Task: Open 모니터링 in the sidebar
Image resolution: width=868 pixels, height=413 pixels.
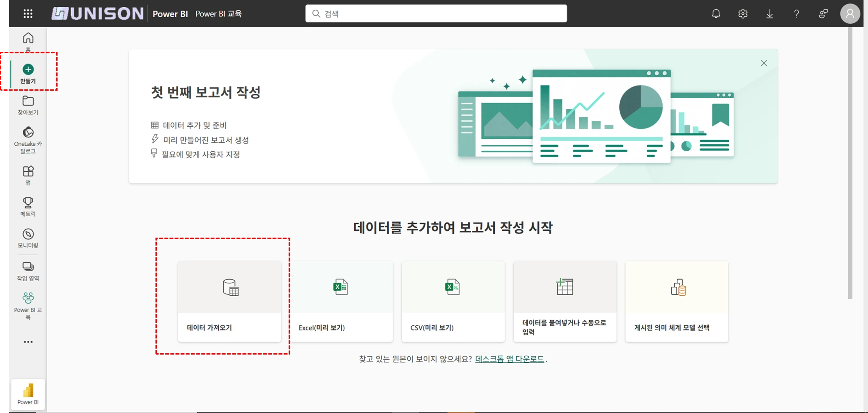Action: [28, 238]
